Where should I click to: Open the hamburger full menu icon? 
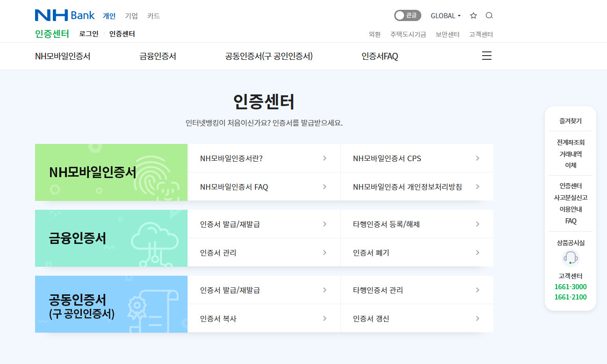[x=487, y=56]
